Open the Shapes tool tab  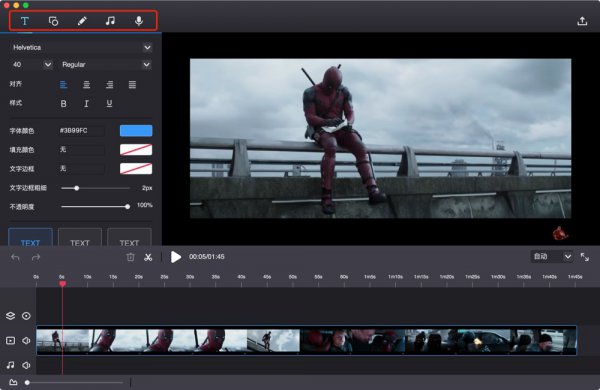(53, 21)
